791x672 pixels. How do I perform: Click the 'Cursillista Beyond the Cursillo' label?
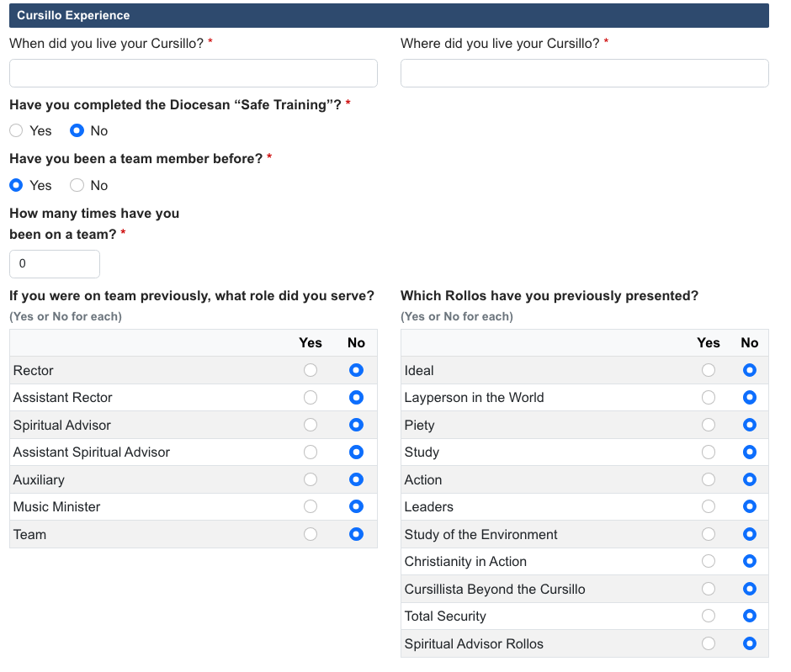(495, 589)
